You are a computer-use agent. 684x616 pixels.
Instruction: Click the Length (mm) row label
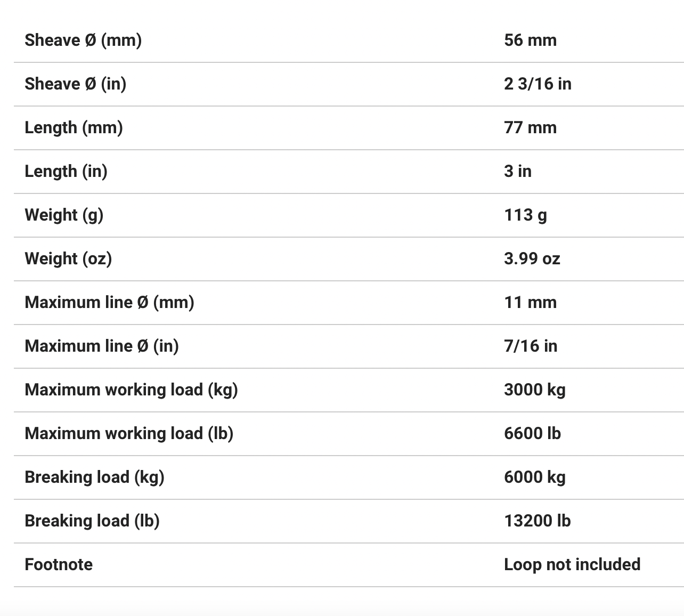[74, 127]
